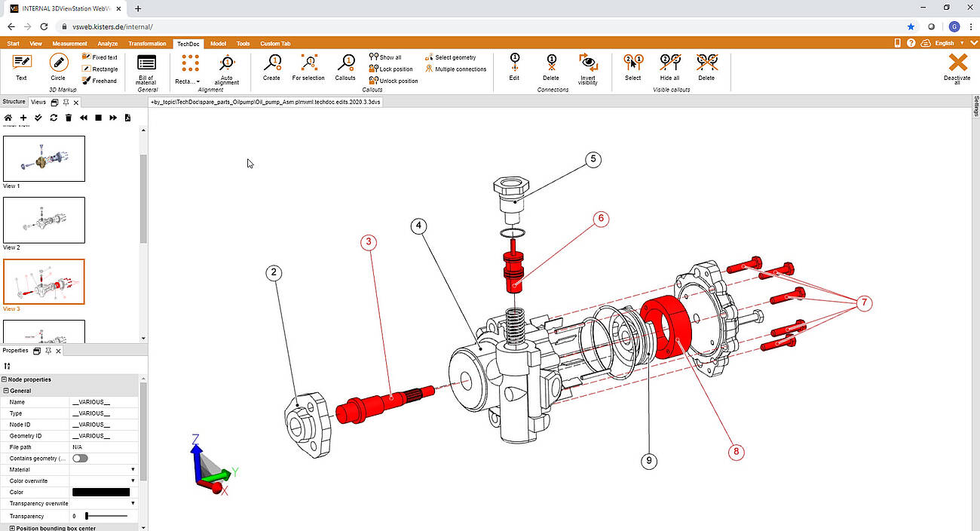Select the Text markup tool

(21, 66)
